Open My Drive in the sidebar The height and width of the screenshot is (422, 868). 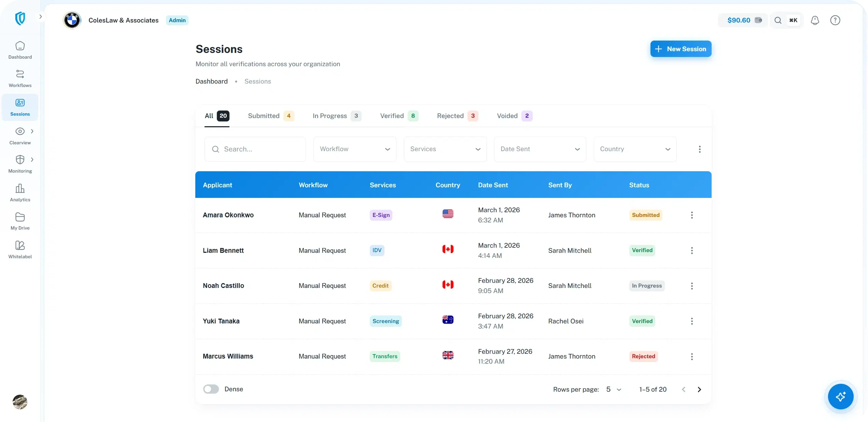click(20, 220)
